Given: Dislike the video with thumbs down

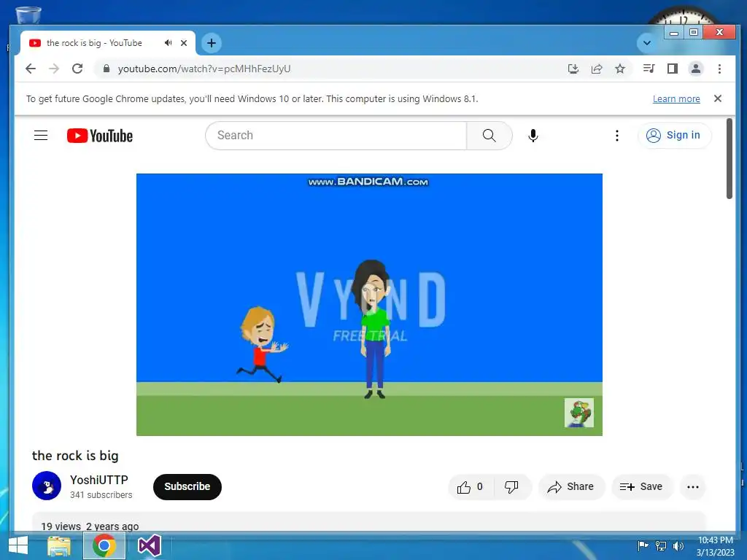Looking at the screenshot, I should (511, 486).
